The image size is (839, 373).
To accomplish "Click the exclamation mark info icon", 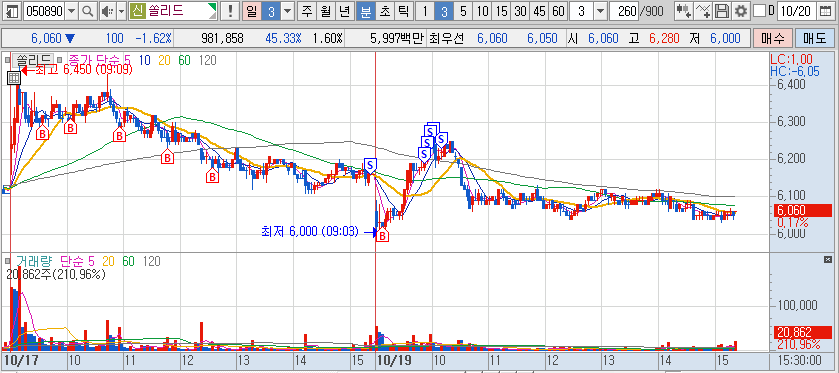I will coord(230,11).
